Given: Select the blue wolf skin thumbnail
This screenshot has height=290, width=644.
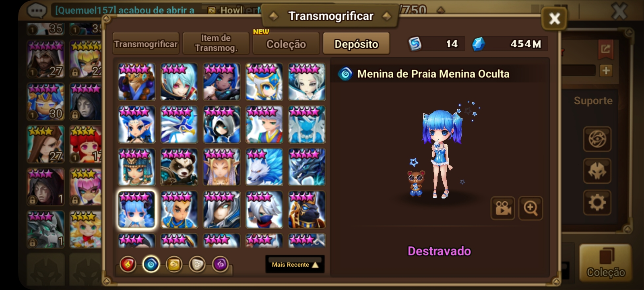Looking at the screenshot, I should point(264,167).
